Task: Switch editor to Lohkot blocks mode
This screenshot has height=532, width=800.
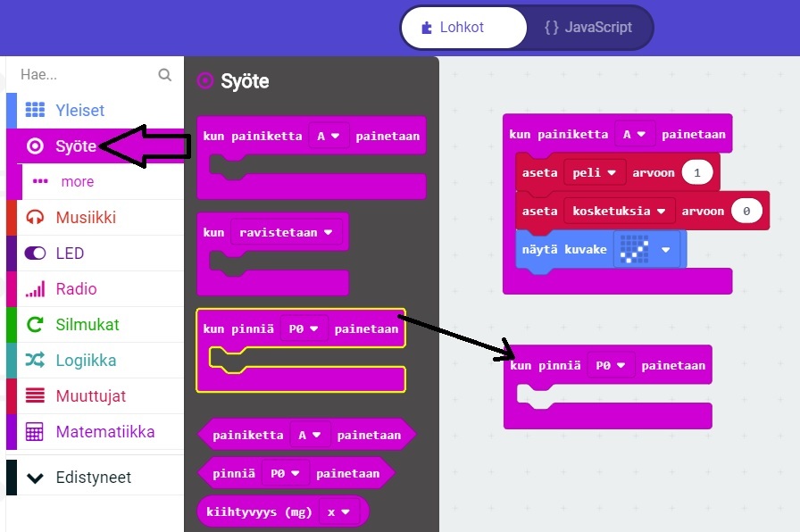Action: [x=463, y=28]
